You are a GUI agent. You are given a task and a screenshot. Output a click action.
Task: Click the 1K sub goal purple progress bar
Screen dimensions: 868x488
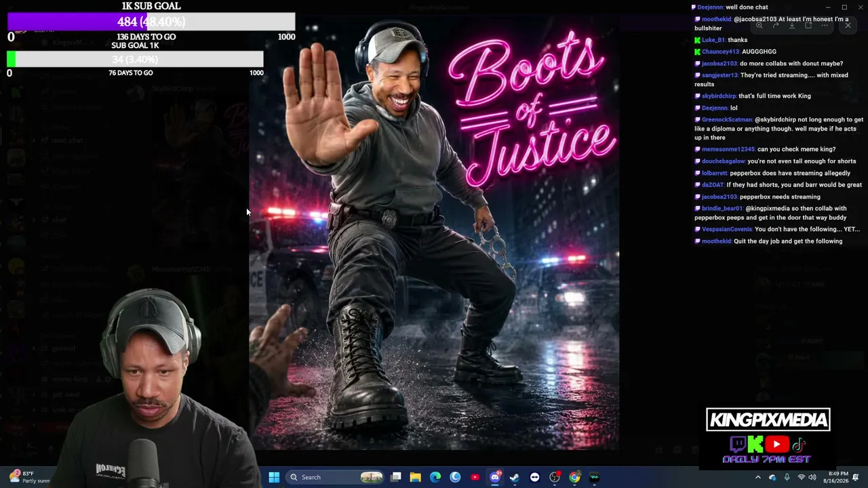(x=151, y=22)
